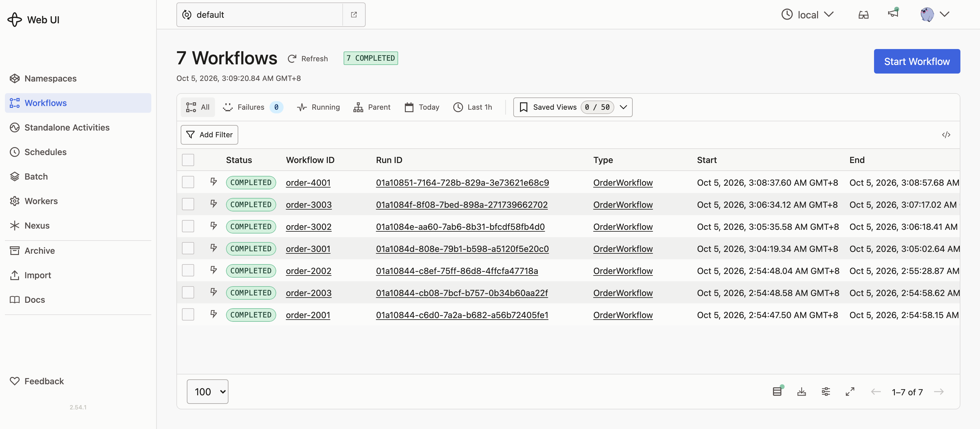
Task: Select the All workflows filter tab
Action: pyautogui.click(x=198, y=107)
